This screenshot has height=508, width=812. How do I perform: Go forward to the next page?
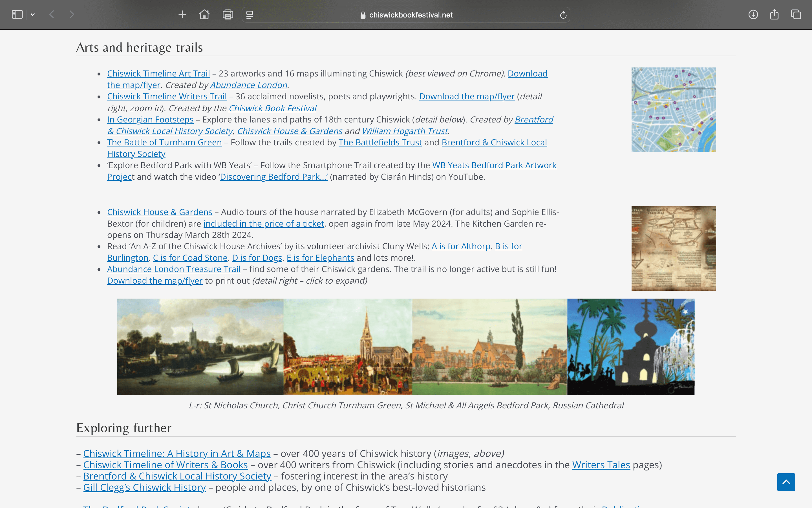tap(71, 14)
